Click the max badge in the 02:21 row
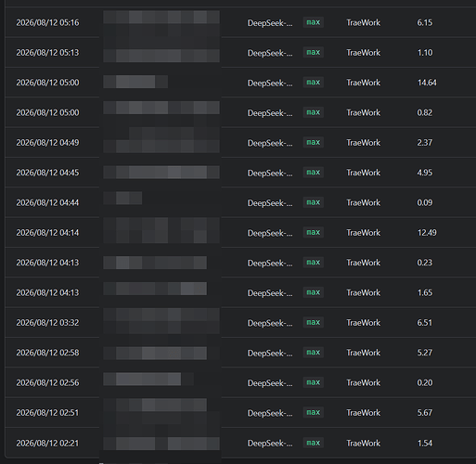 click(313, 443)
